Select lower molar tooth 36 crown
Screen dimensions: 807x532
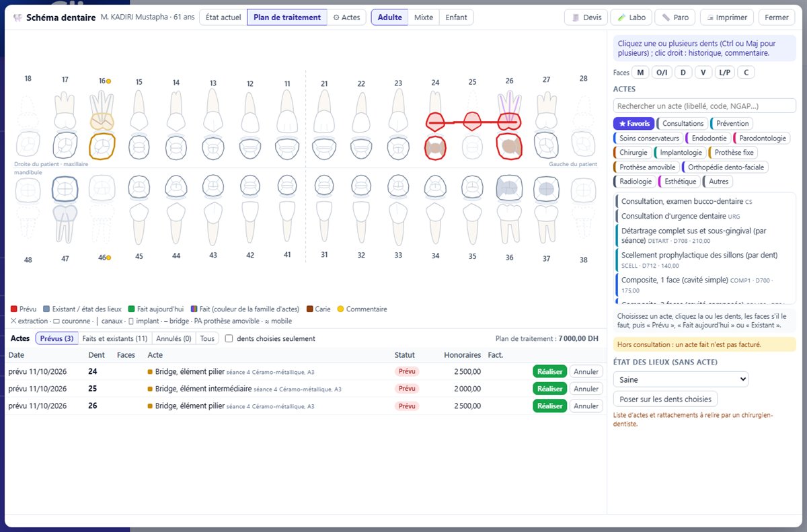coord(509,189)
